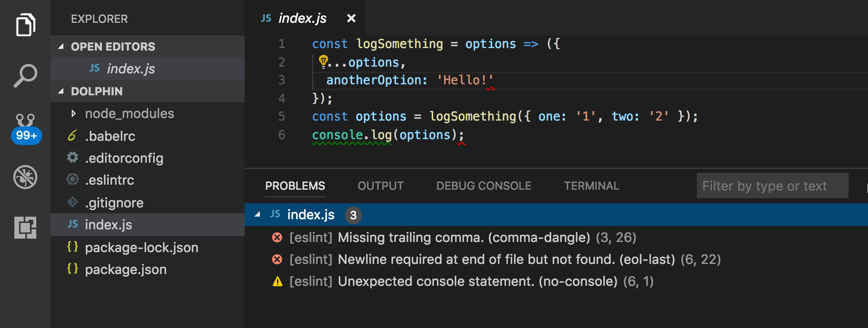The width and height of the screenshot is (868, 328).
Task: Select the eol-last newline error entry
Action: [506, 260]
